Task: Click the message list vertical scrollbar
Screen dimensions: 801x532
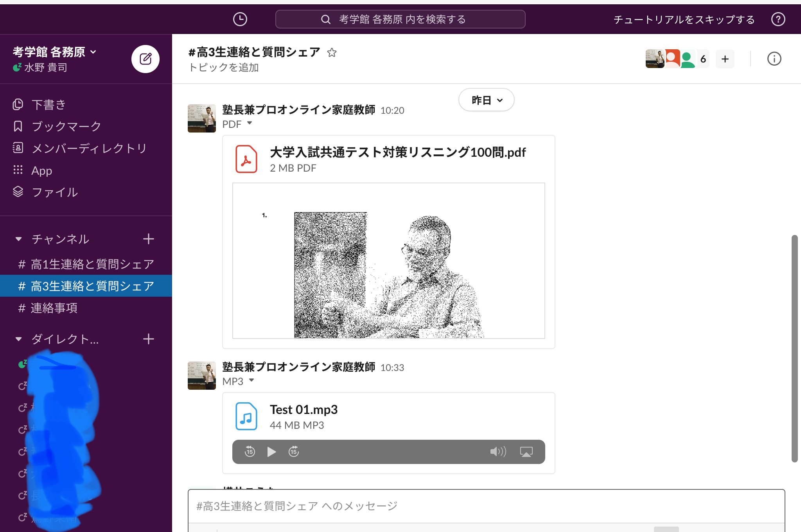Action: (794, 349)
